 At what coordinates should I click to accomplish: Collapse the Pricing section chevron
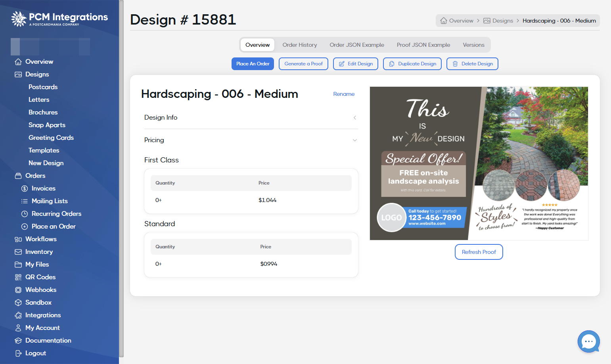coord(355,140)
